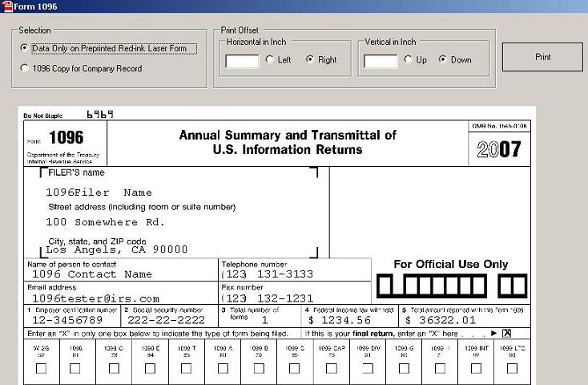Check the 1099 G form type box
588x385 pixels.
click(x=404, y=368)
